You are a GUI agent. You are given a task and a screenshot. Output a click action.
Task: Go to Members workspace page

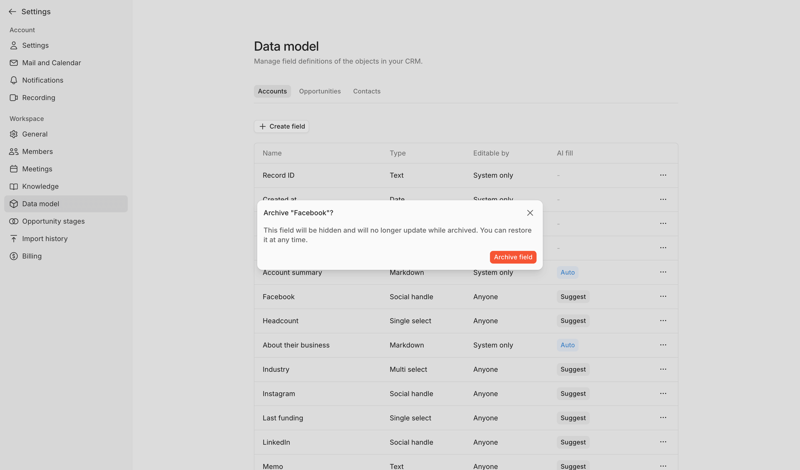37,152
